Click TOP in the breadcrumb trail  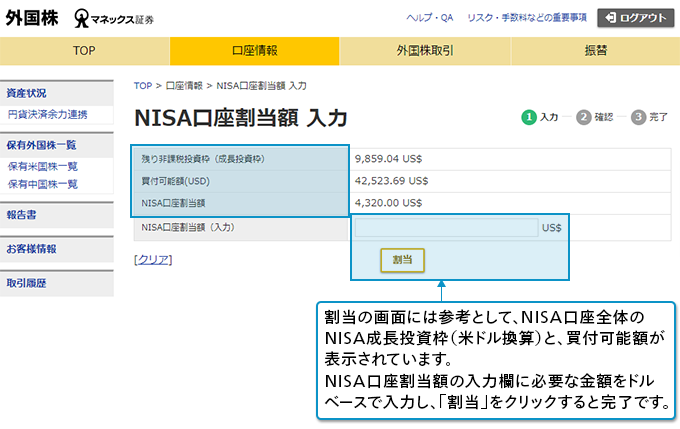pos(143,86)
